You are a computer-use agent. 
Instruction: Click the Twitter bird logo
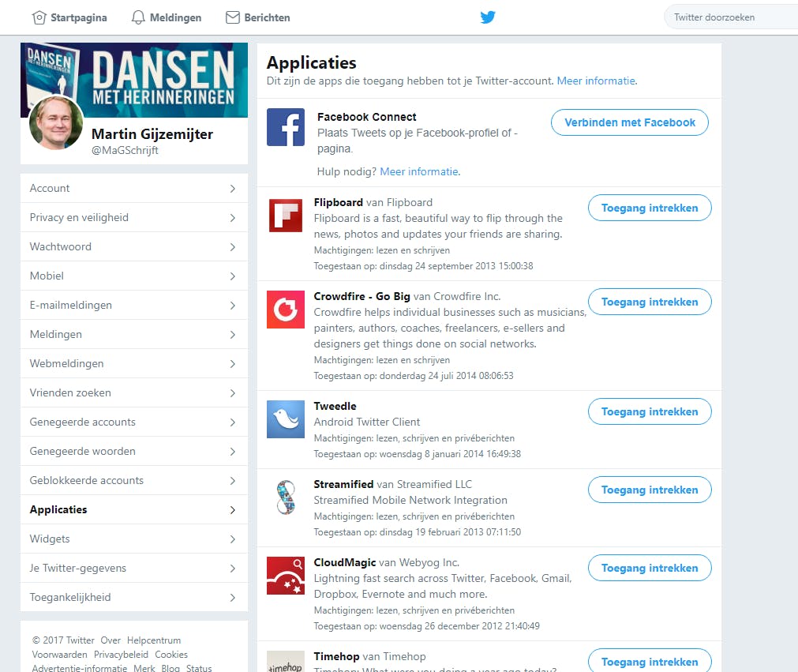pos(488,16)
